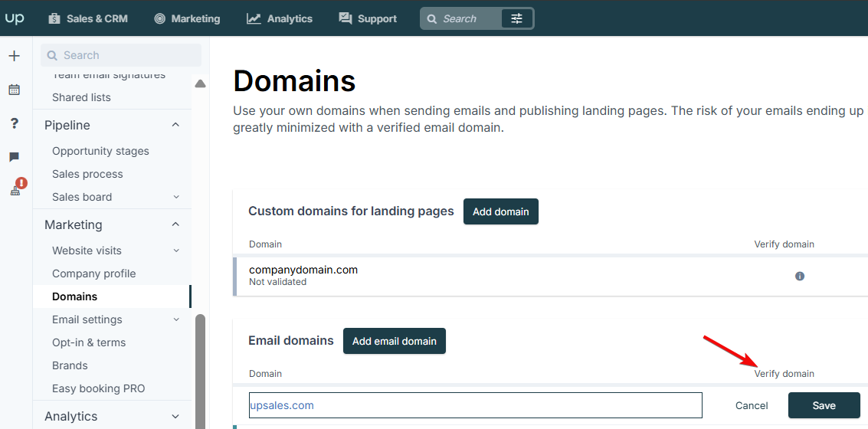The height and width of the screenshot is (429, 868).
Task: Open Shared lists settings
Action: pos(81,97)
